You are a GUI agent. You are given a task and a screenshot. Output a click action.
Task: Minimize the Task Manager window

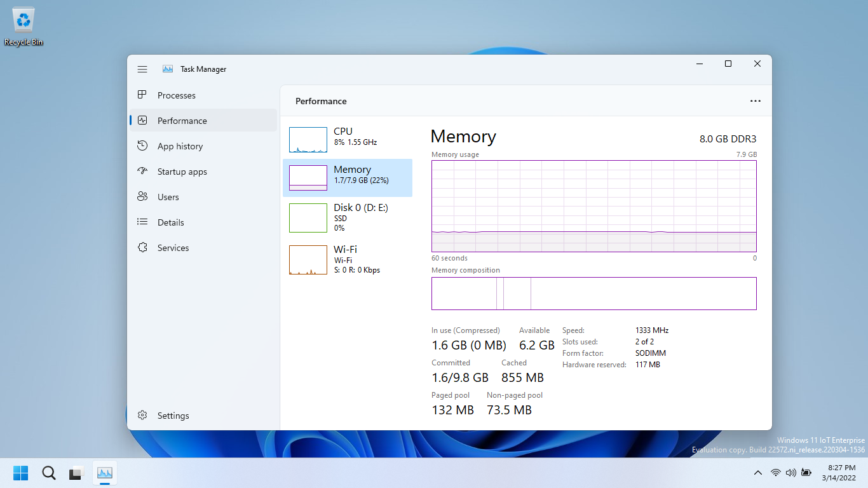(700, 64)
